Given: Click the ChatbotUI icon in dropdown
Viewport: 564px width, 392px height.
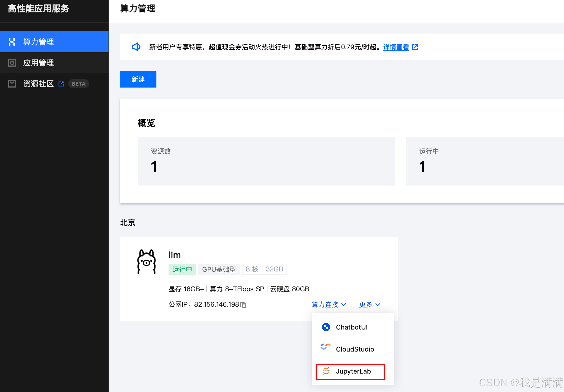Looking at the screenshot, I should [326, 327].
